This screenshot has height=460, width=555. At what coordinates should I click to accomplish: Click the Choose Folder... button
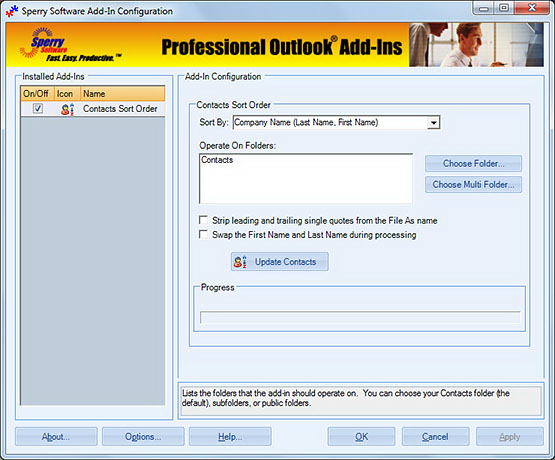(473, 163)
